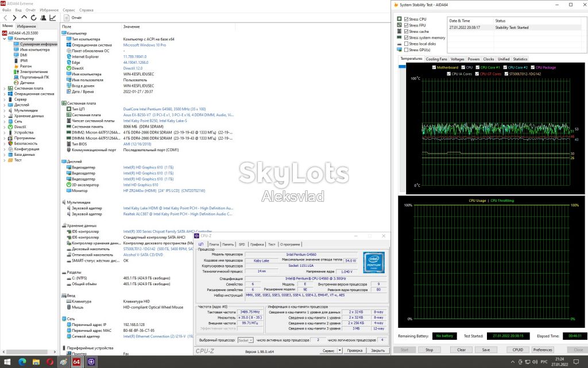The image size is (588, 368).
Task: Refresh the AIDA64 report view
Action: 34,18
